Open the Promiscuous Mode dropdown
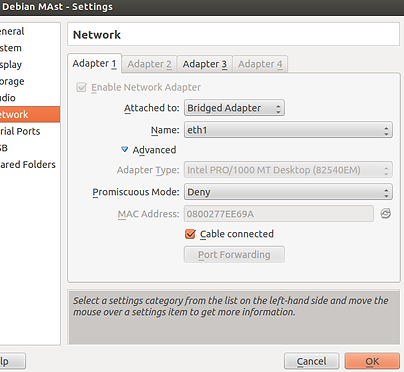Image resolution: width=404 pixels, height=372 pixels. [x=288, y=192]
